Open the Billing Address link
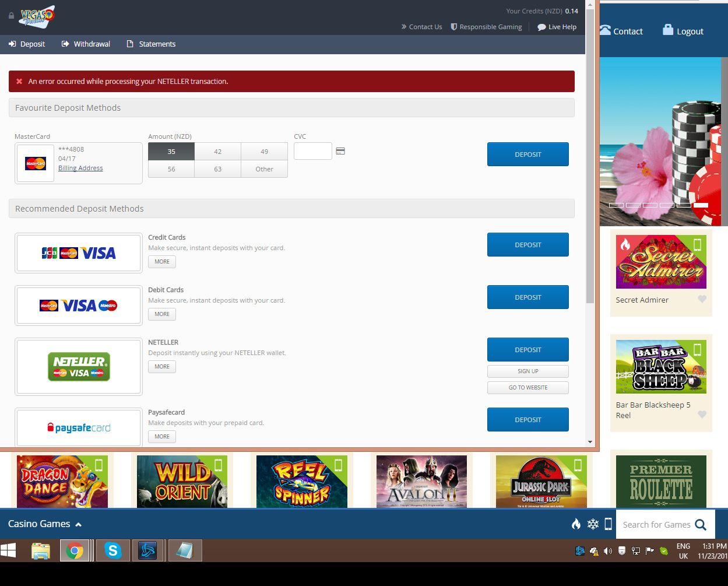 coord(80,168)
